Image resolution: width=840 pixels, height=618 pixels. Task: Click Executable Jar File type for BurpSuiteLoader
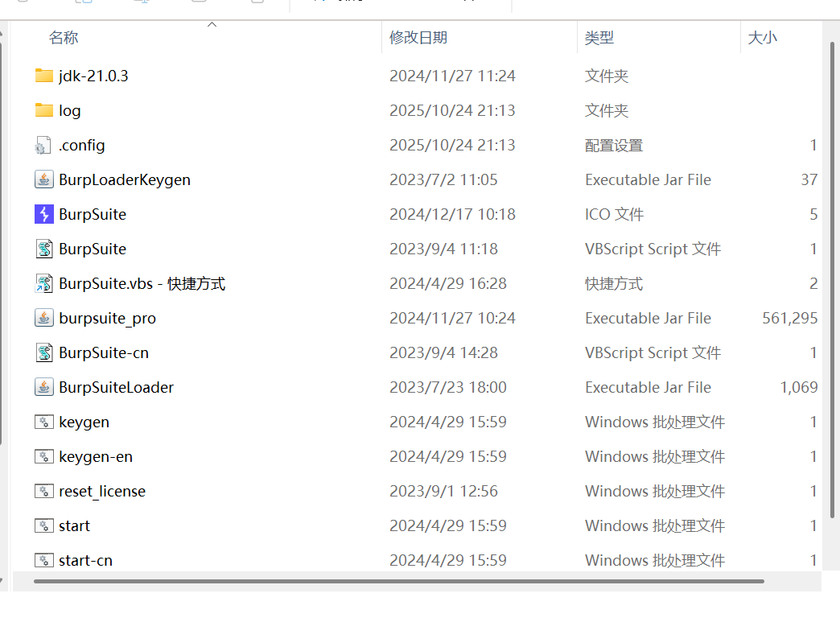point(648,387)
